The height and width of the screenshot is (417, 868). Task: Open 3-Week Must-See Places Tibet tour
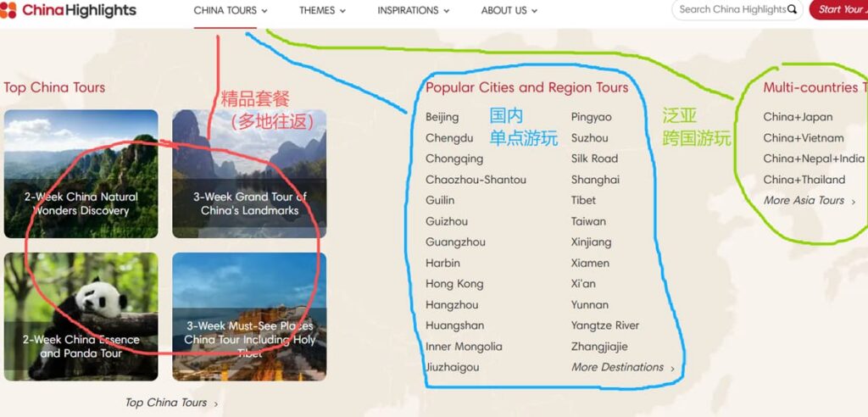[x=249, y=317]
